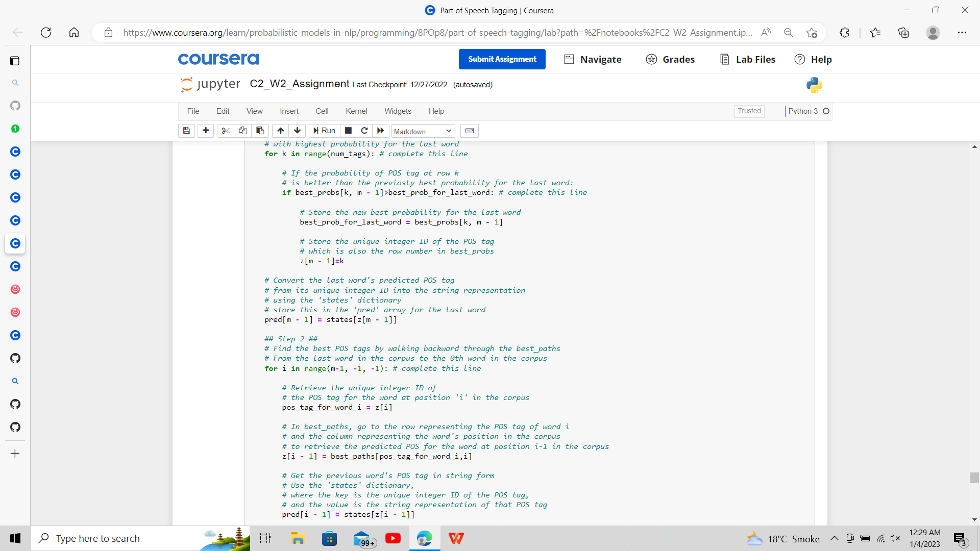Move selected cell down

pyautogui.click(x=297, y=131)
